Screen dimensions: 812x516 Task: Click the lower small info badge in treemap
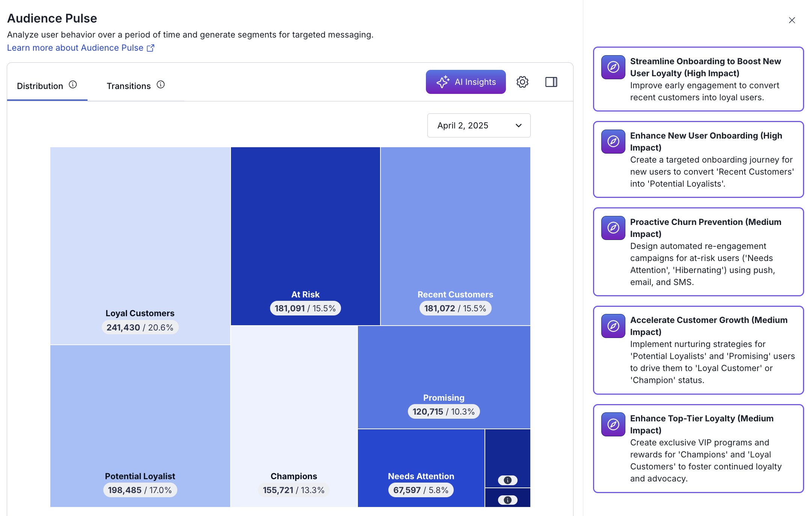[507, 500]
